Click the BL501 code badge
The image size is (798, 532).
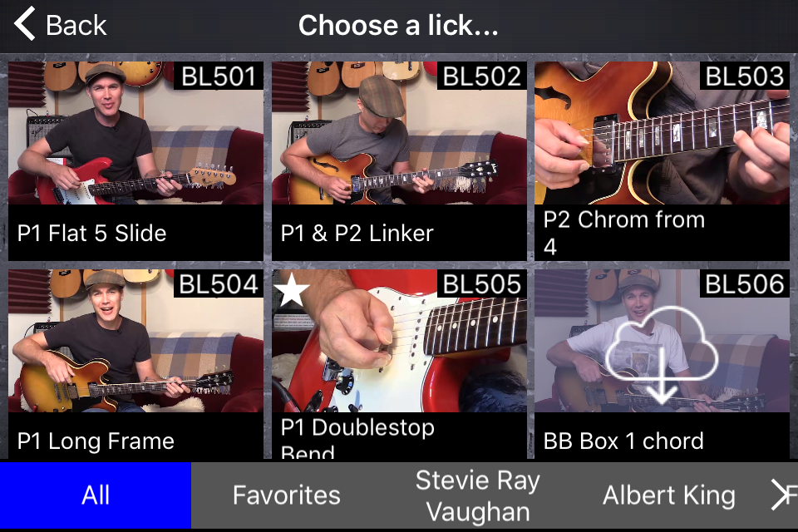pyautogui.click(x=219, y=76)
